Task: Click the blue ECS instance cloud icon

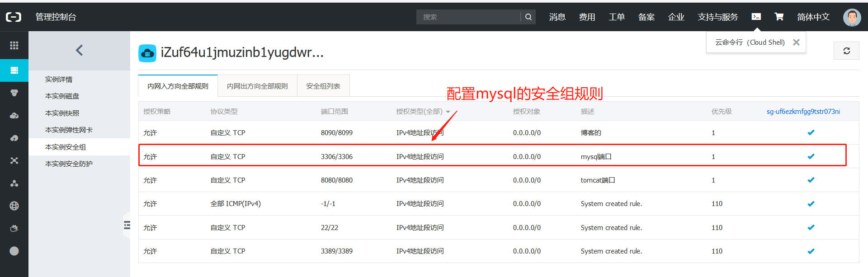Action: click(147, 53)
